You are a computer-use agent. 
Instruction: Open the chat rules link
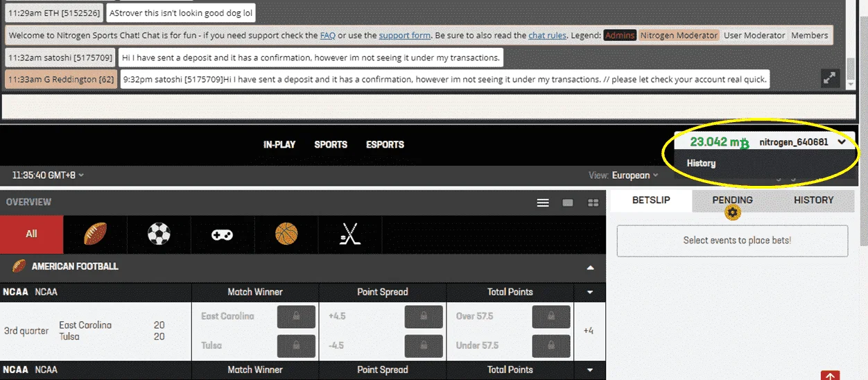click(547, 35)
